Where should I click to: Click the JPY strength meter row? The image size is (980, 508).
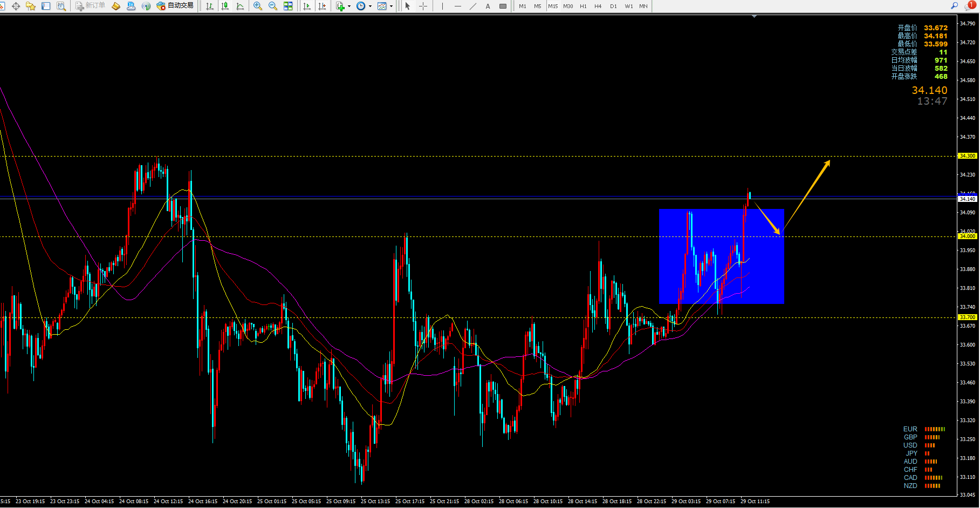(x=917, y=453)
